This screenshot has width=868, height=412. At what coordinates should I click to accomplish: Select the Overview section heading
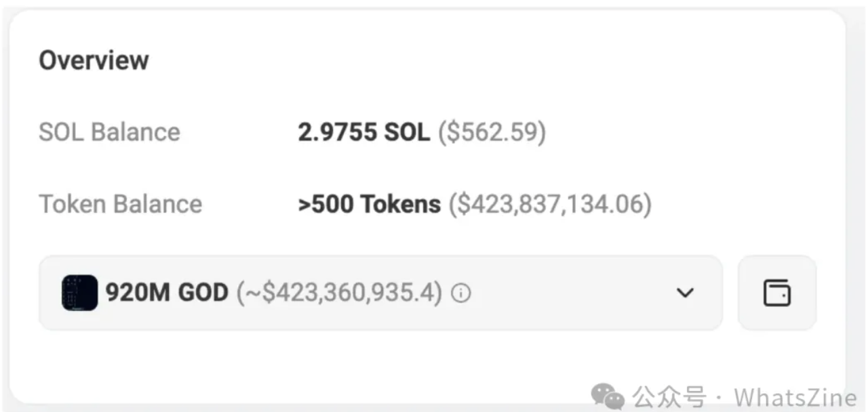coord(94,60)
